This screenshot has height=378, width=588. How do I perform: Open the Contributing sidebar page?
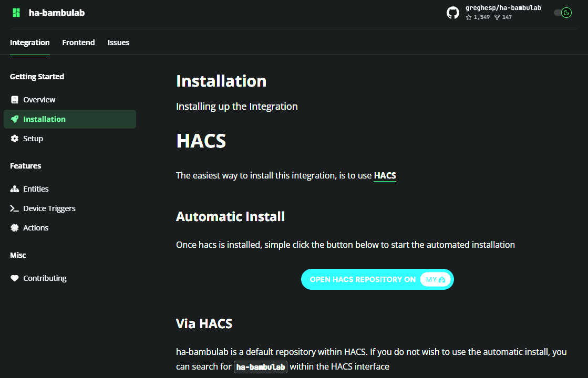70,278
